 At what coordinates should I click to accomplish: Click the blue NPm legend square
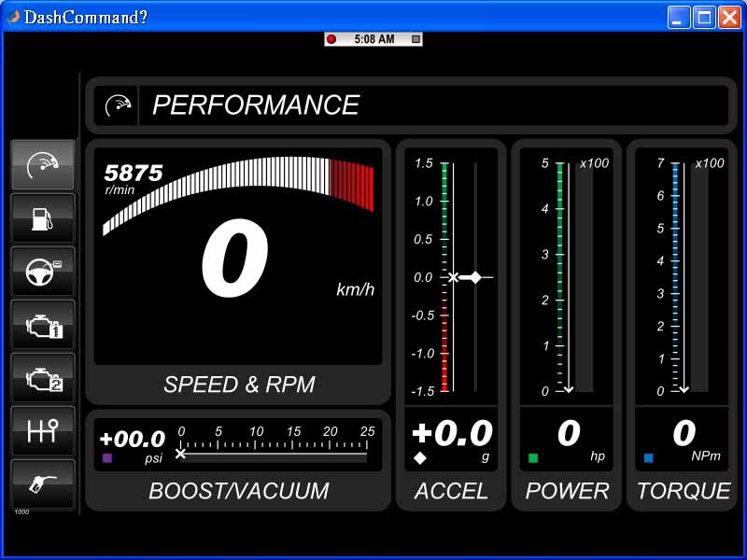649,458
